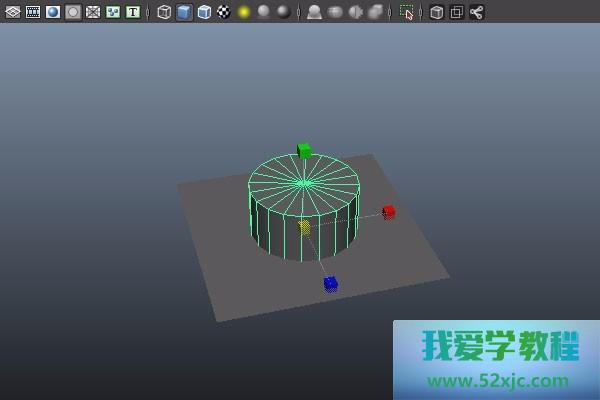Click the Field Chart icon

pyautogui.click(x=93, y=12)
